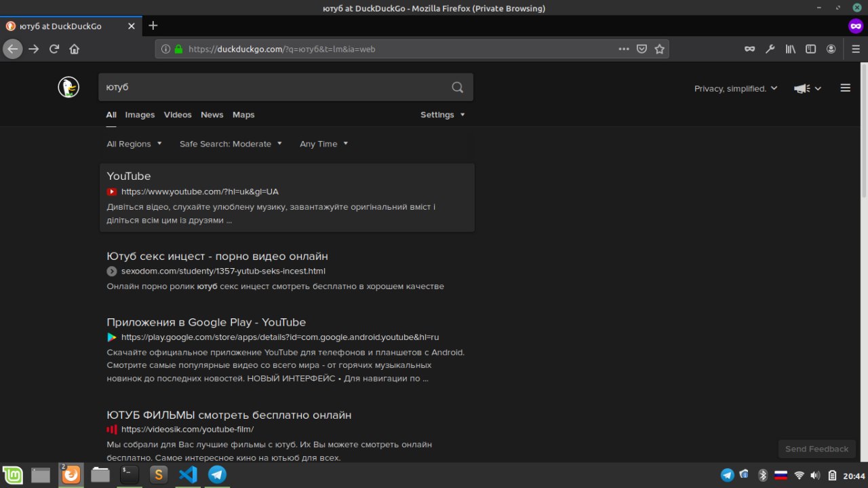Reload the current page
This screenshot has width=868, height=488.
point(54,49)
